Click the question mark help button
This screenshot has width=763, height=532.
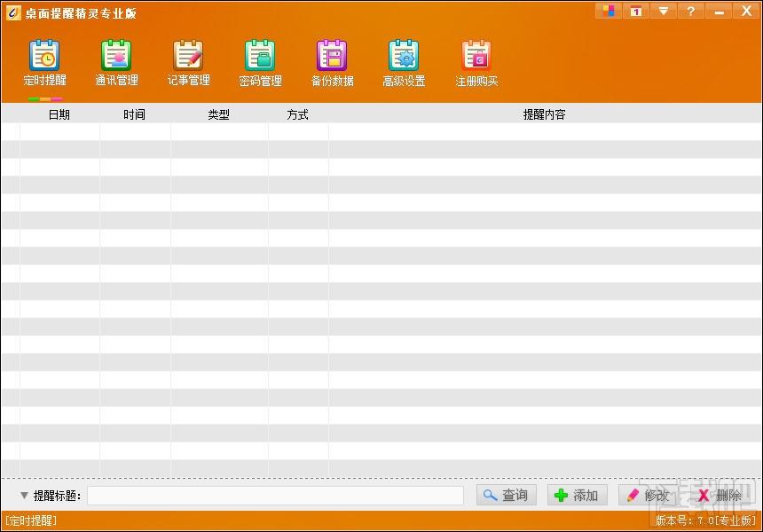click(x=690, y=11)
